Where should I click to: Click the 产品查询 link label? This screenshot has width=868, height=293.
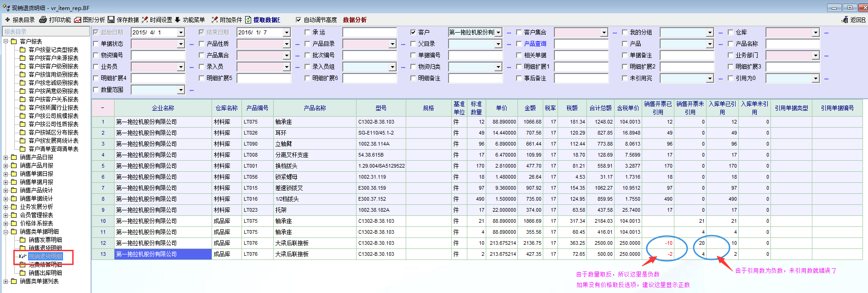[x=535, y=44]
